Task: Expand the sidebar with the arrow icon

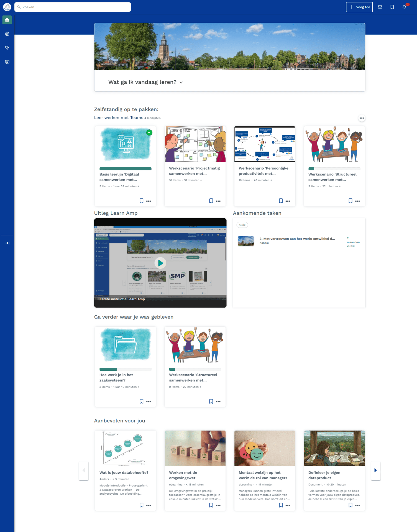Action: pos(7,243)
